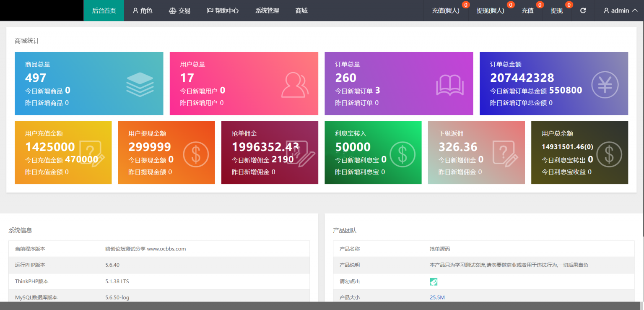Click the 订单总金额 value 207442328
Image resolution: width=644 pixels, height=310 pixels.
[x=522, y=78]
